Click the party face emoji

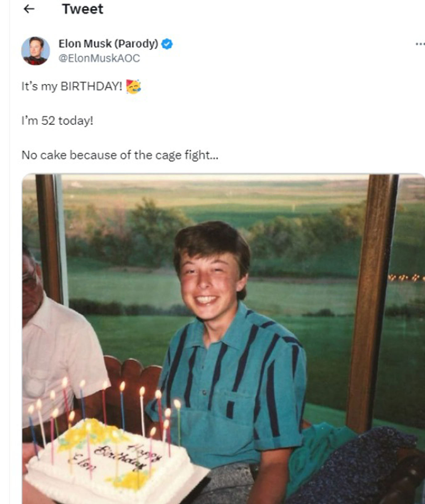[x=133, y=87]
